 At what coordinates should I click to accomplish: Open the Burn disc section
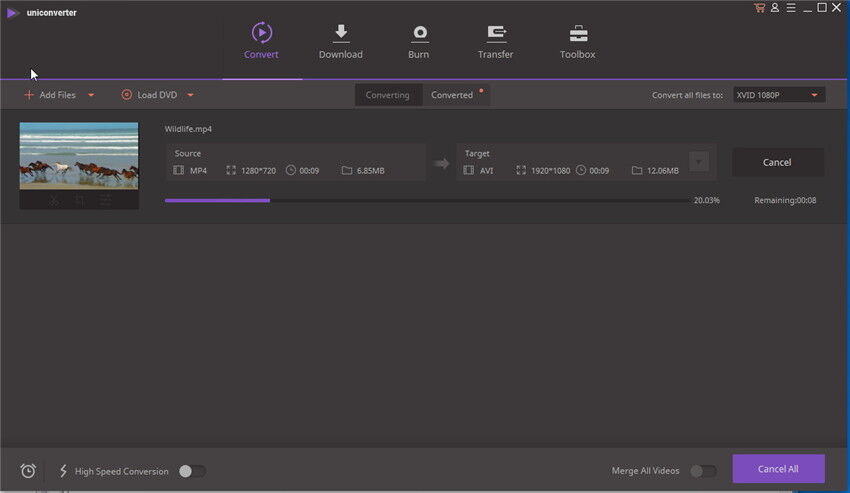click(419, 33)
